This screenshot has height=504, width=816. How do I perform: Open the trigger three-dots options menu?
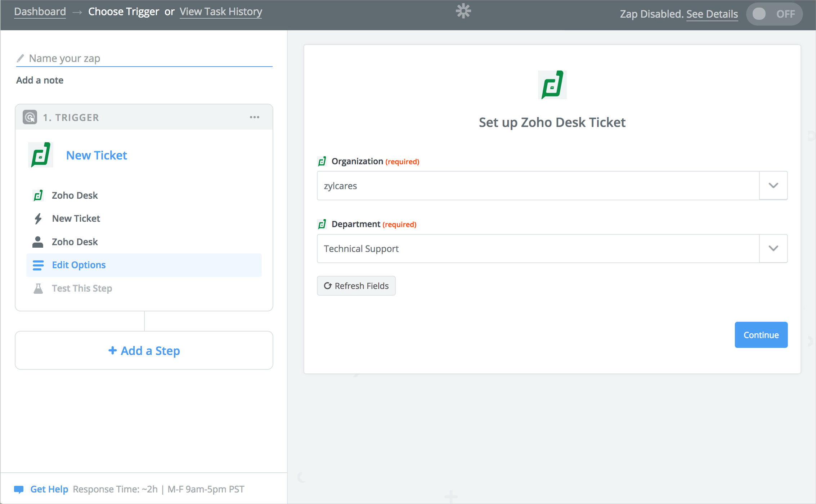pyautogui.click(x=255, y=117)
